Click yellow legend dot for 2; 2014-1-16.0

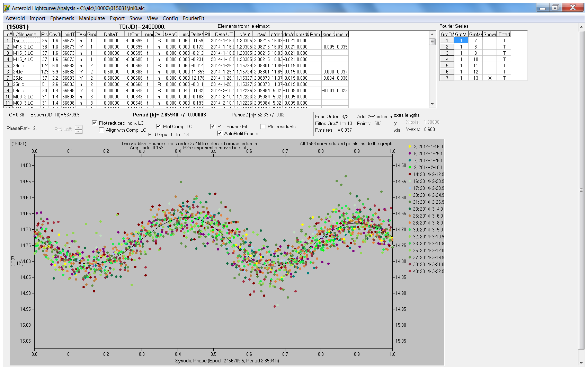410,147
